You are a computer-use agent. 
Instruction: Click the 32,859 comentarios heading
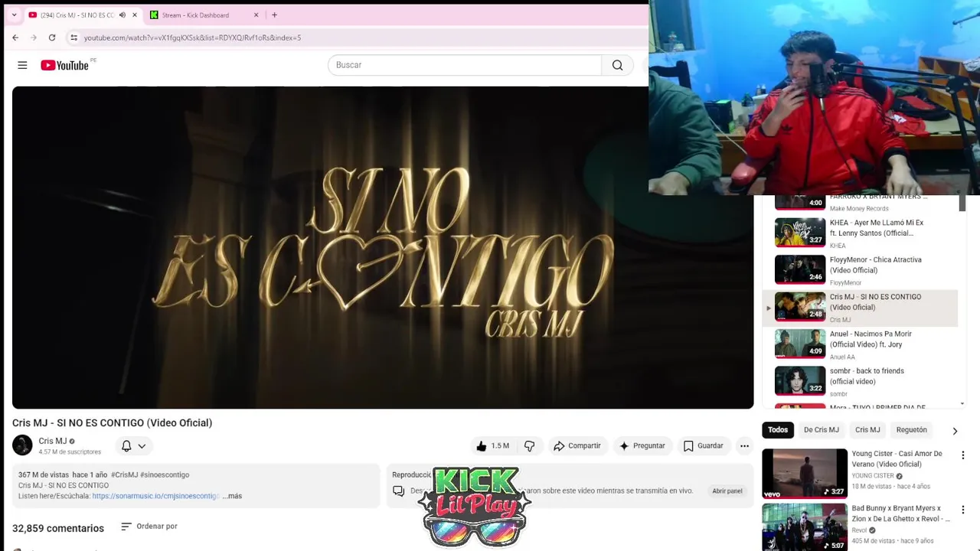tap(58, 528)
